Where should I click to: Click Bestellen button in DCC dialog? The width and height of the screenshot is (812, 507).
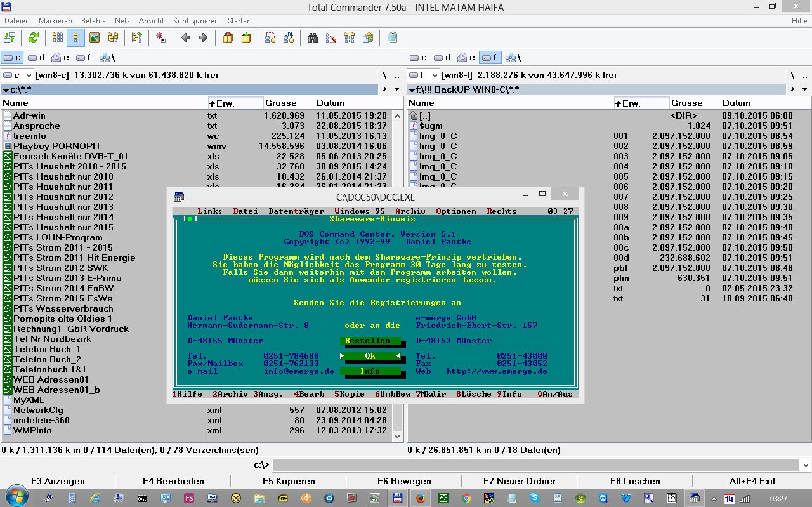(x=370, y=341)
